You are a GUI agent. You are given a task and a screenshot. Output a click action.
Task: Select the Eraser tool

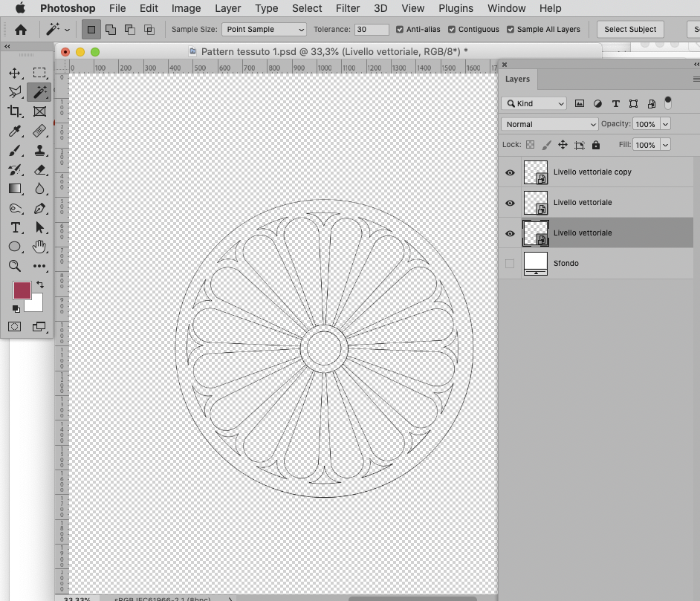[x=40, y=170]
